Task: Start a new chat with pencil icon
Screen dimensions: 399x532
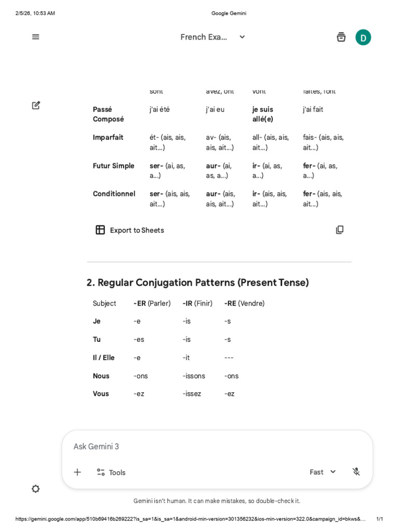Action: point(36,105)
